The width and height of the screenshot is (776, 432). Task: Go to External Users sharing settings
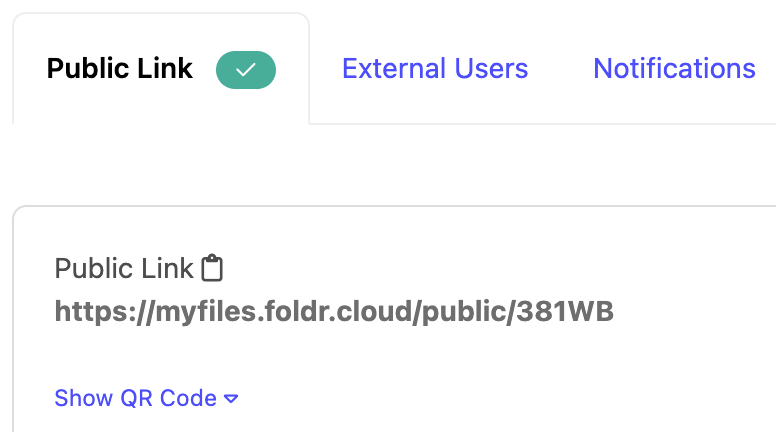pos(435,69)
